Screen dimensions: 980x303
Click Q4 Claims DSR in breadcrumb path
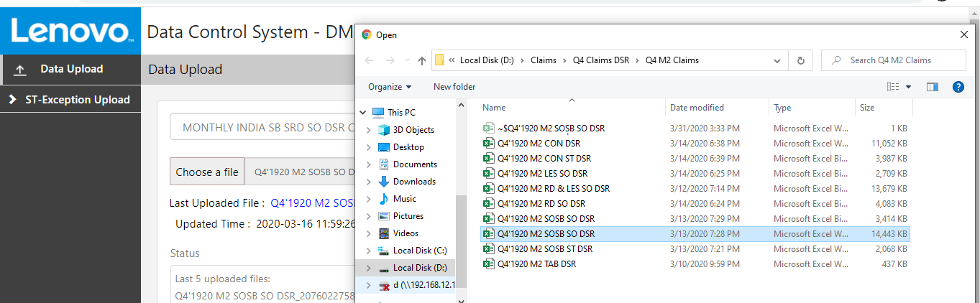[x=600, y=60]
